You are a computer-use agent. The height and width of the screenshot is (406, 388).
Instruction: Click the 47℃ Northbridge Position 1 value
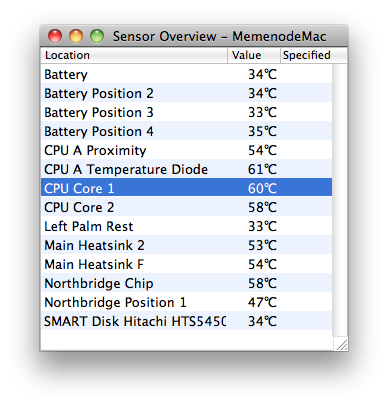pos(262,302)
